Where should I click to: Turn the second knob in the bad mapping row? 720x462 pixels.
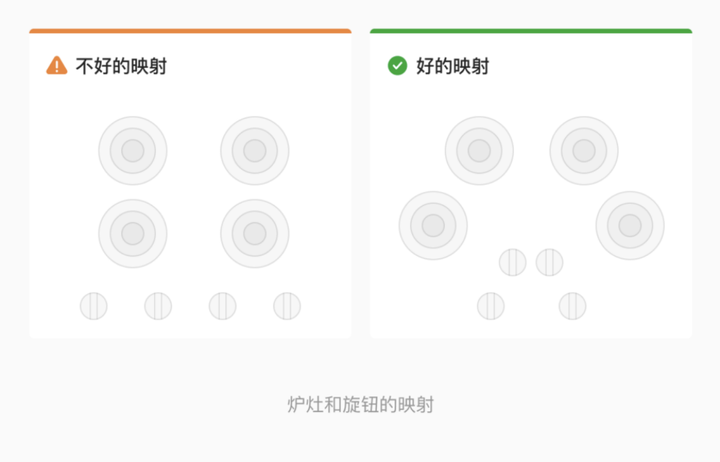[158, 306]
